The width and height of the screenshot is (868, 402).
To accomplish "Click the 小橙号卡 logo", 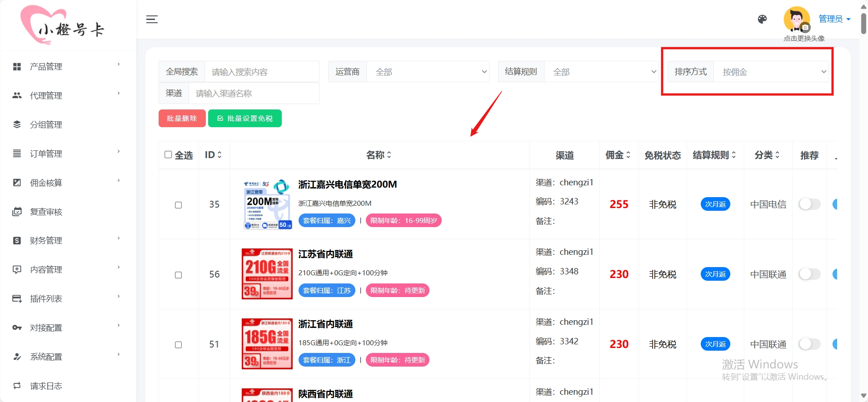I will click(63, 25).
